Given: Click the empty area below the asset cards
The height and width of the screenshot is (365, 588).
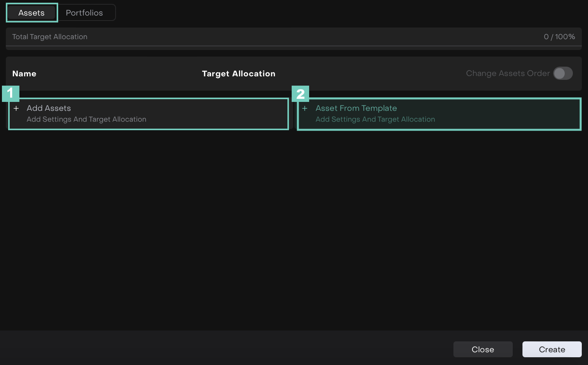Looking at the screenshot, I should coord(294,229).
